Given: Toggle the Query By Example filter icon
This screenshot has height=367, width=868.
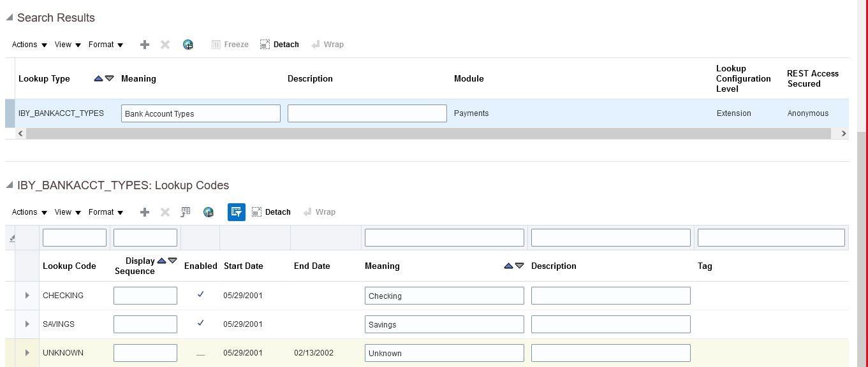Looking at the screenshot, I should click(236, 212).
